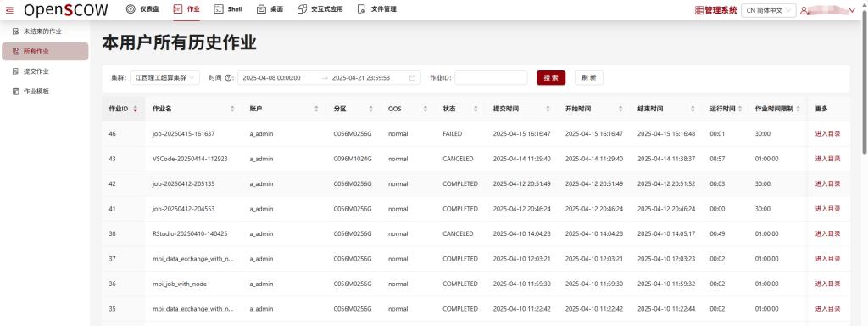Click the 交互式应用 icon
The image size is (868, 326).
(x=303, y=8)
